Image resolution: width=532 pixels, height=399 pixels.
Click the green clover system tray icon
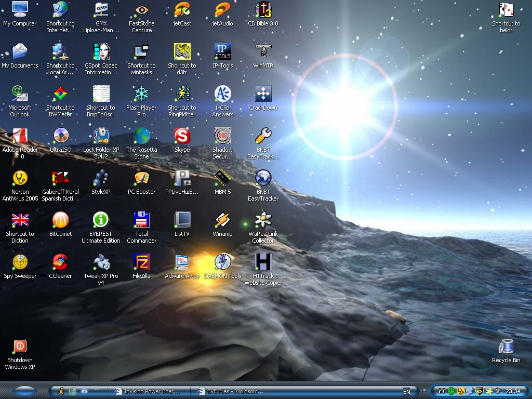point(451,391)
